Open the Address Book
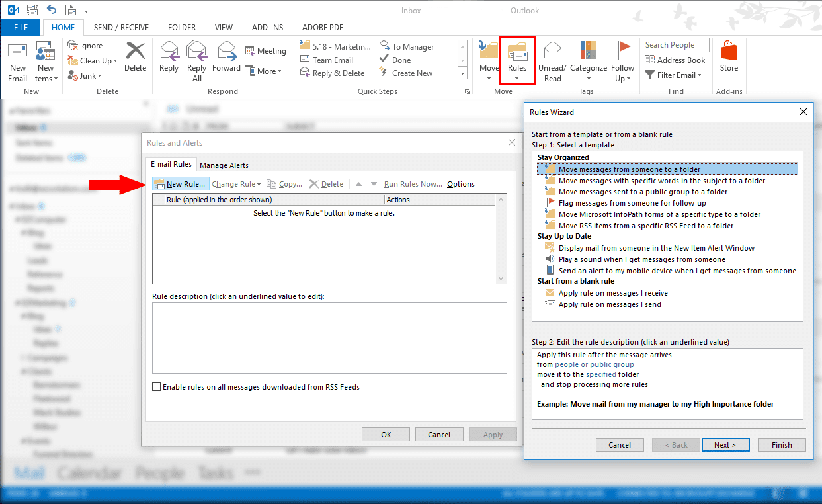Image resolution: width=822 pixels, height=504 pixels. pyautogui.click(x=675, y=60)
